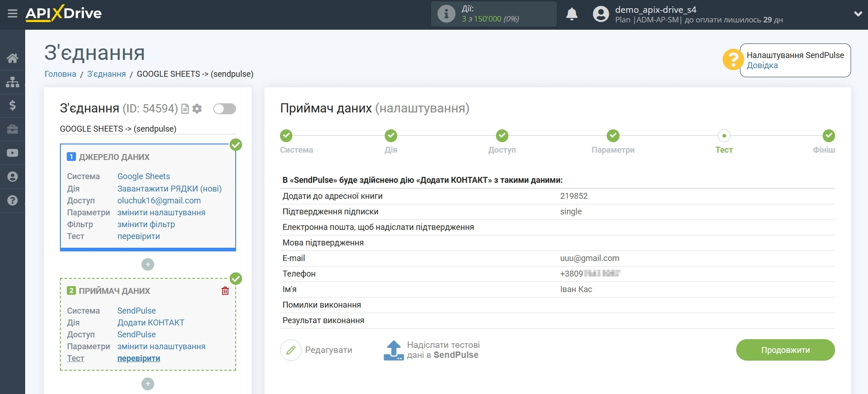Image resolution: width=868 pixels, height=394 pixels.
Task: Open the profile sidebar icon
Action: click(x=12, y=177)
